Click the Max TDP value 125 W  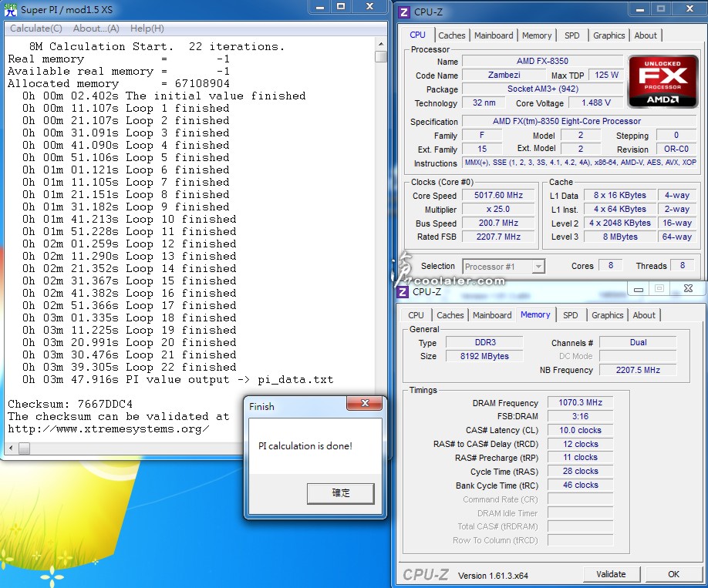(606, 75)
